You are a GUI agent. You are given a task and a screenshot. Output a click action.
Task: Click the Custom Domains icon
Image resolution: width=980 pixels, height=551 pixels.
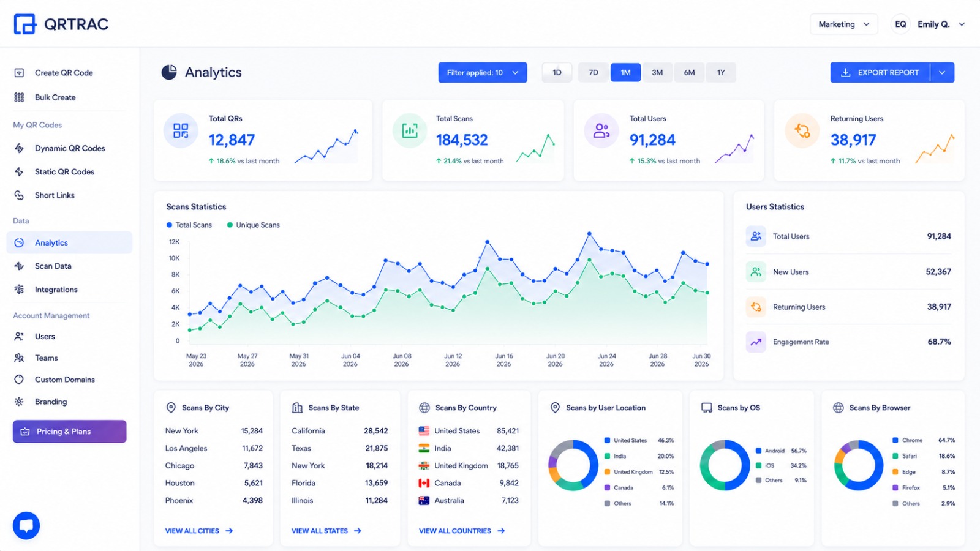tap(19, 380)
